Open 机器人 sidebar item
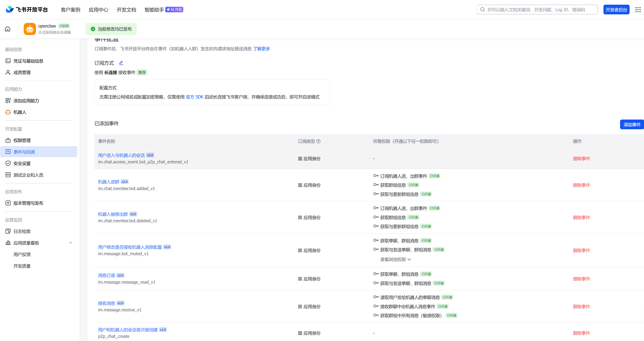The height and width of the screenshot is (341, 644). click(x=20, y=112)
